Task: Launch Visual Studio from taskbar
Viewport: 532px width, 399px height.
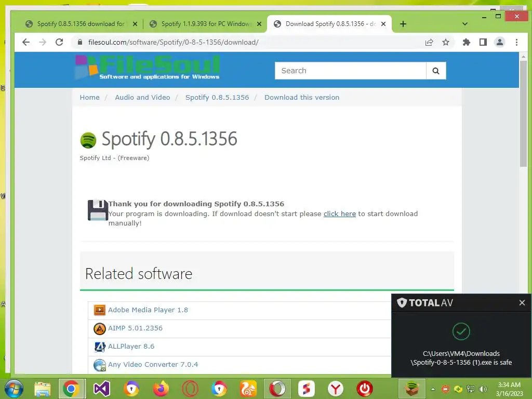Action: point(101,389)
